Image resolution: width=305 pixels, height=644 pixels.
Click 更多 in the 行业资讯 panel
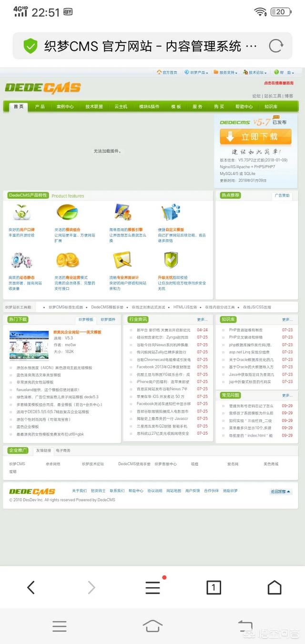203,320
